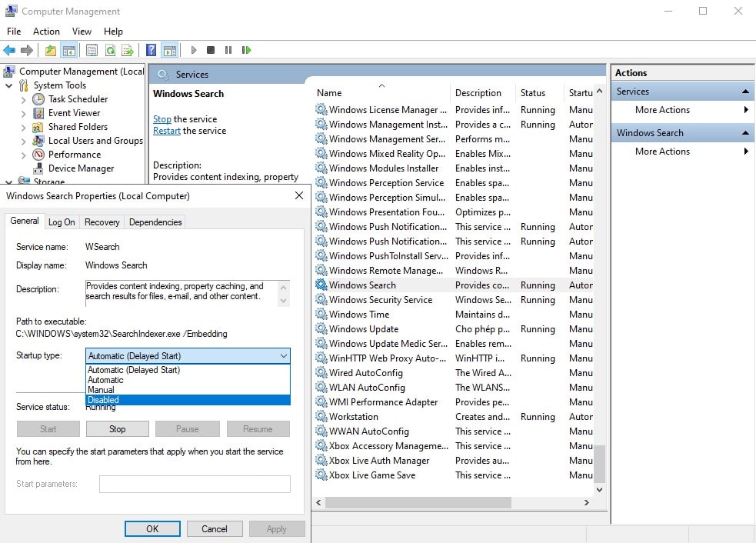
Task: Click the gear icon beside Windows Time
Action: tap(321, 314)
